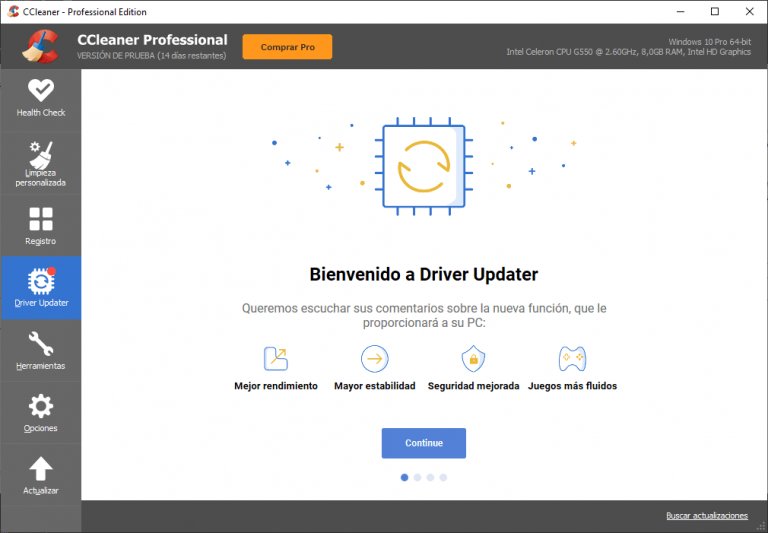768x533 pixels.
Task: Select the first page indicator dot
Action: 404,478
